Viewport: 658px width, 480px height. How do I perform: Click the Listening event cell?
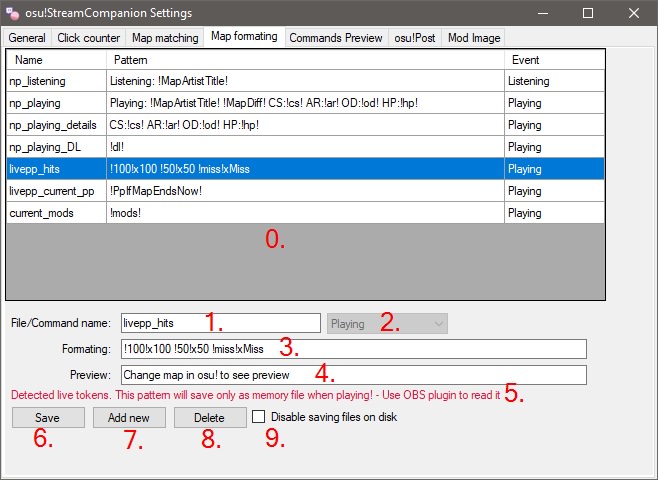(555, 81)
